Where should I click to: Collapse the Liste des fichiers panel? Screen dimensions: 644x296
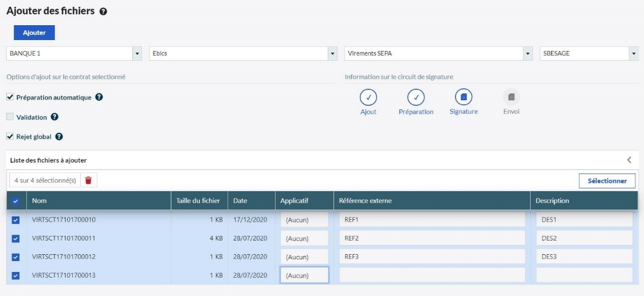(x=629, y=160)
